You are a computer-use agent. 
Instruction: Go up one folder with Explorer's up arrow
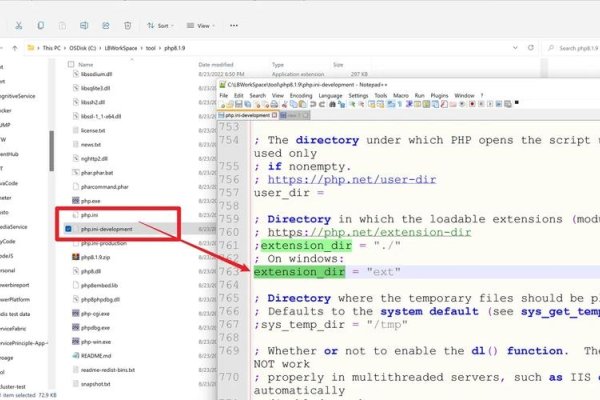click(x=15, y=48)
